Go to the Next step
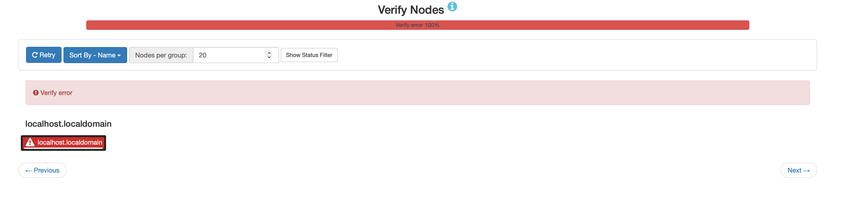Screen dimensions: 868x217 pyautogui.click(x=799, y=170)
